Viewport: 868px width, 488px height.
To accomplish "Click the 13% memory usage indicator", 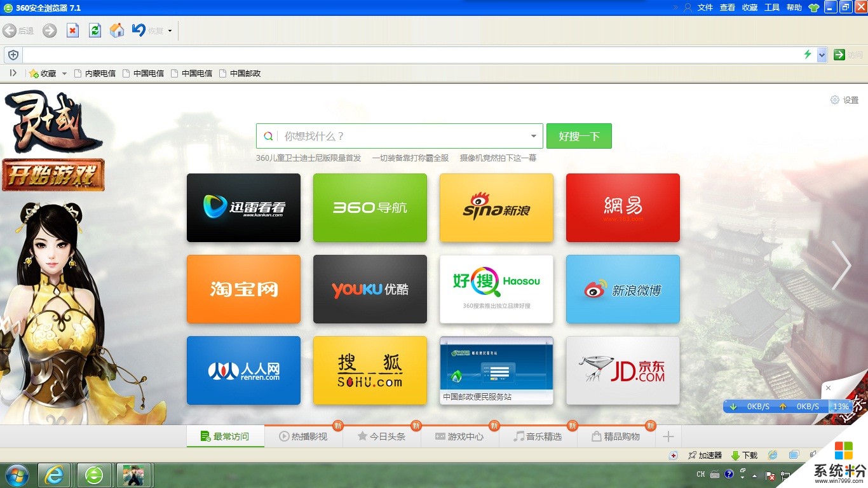I will click(841, 406).
